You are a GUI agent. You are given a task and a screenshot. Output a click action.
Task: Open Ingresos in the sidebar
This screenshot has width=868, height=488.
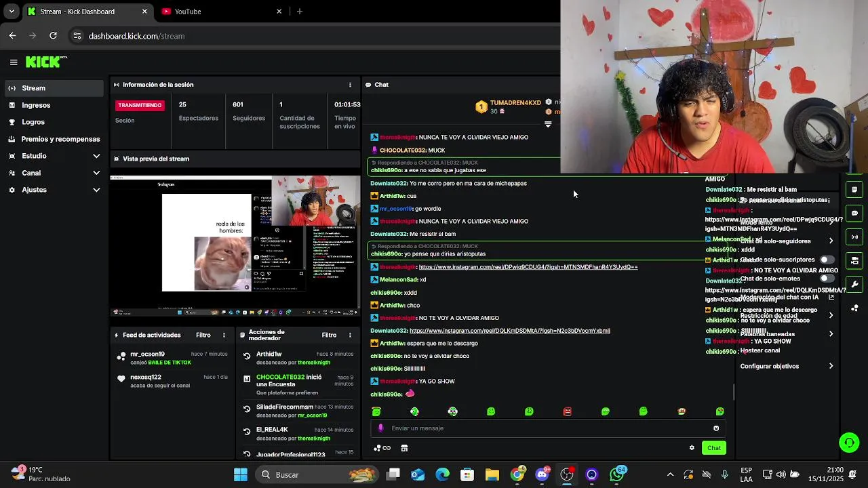(54, 105)
